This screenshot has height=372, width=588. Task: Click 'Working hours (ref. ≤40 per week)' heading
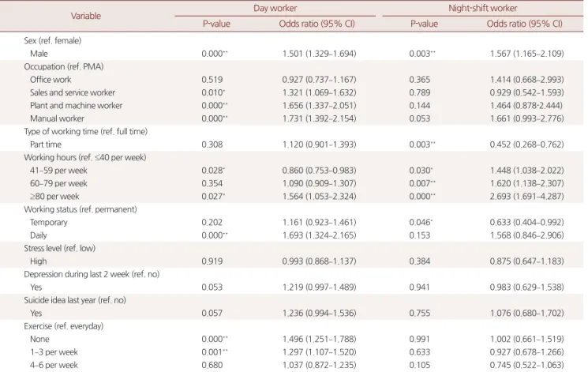(x=85, y=157)
